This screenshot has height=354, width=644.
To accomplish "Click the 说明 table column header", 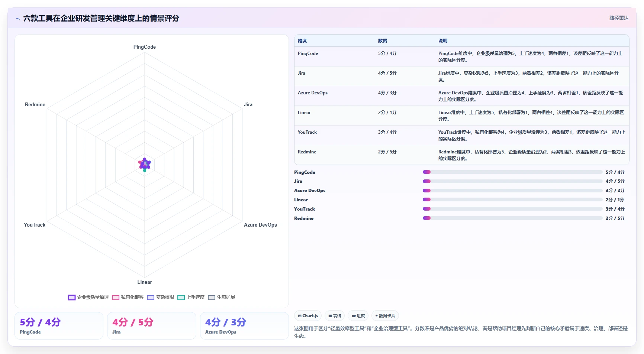I will point(443,41).
